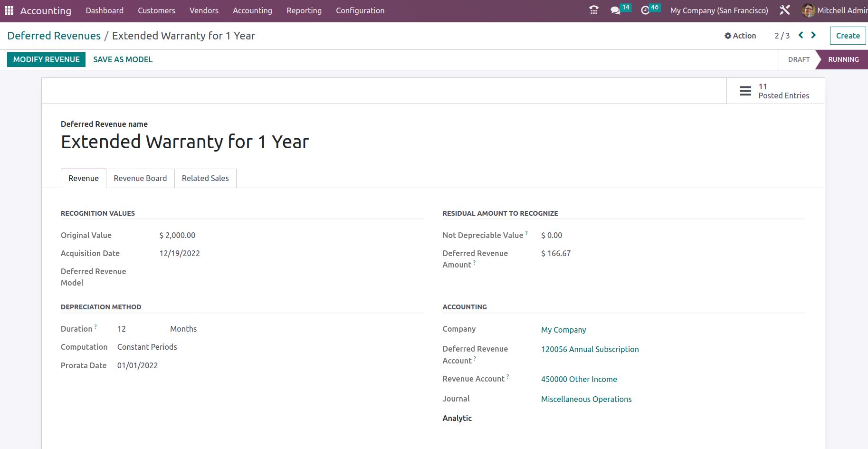This screenshot has width=868, height=449.
Task: Click the help mark beside Duration
Action: (95, 326)
